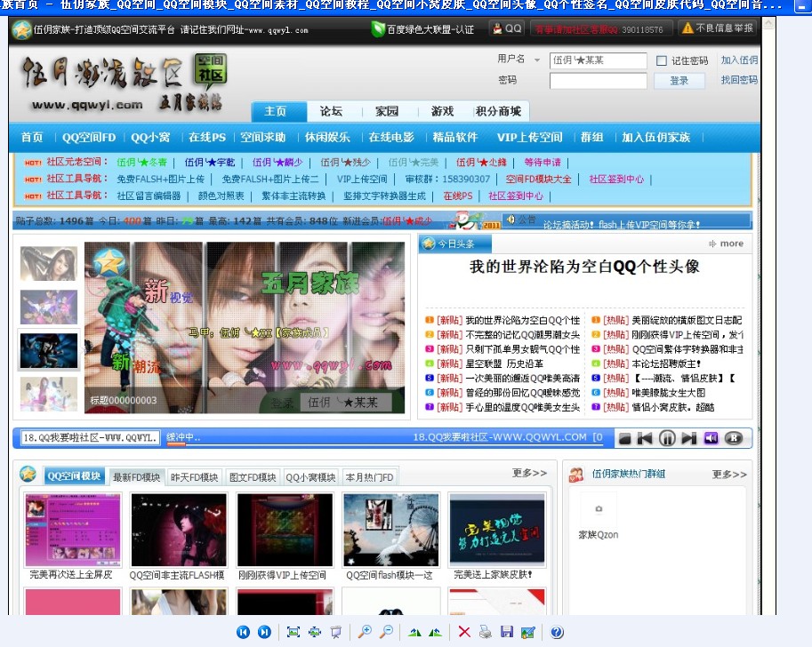The width and height of the screenshot is (812, 647).
Task: Mute the music player via speaker icon
Action: click(711, 438)
